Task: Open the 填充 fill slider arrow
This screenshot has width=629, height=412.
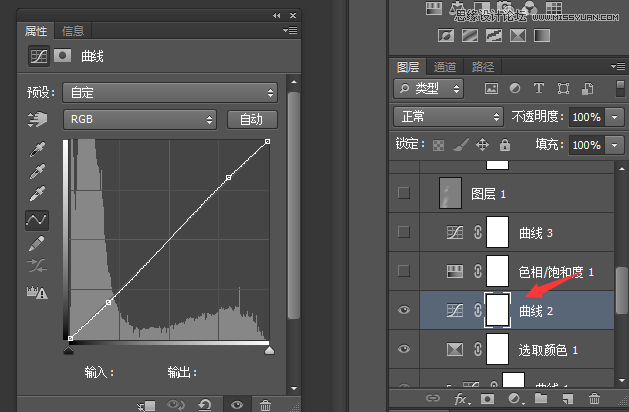Action: point(615,145)
